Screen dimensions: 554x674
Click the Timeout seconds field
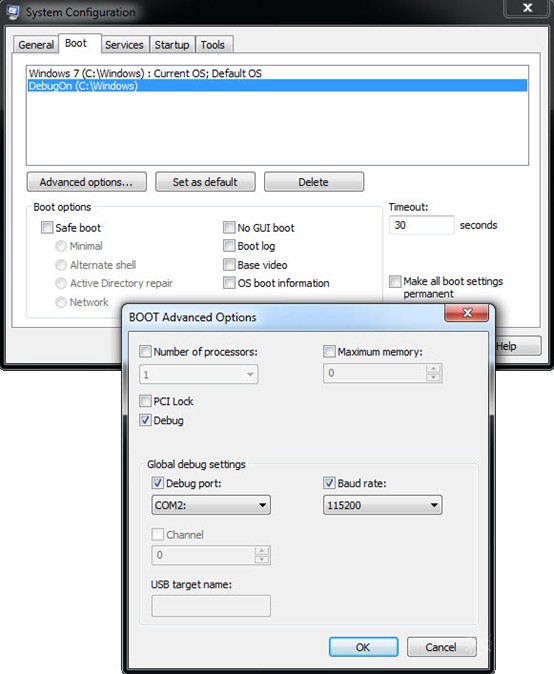pos(422,225)
